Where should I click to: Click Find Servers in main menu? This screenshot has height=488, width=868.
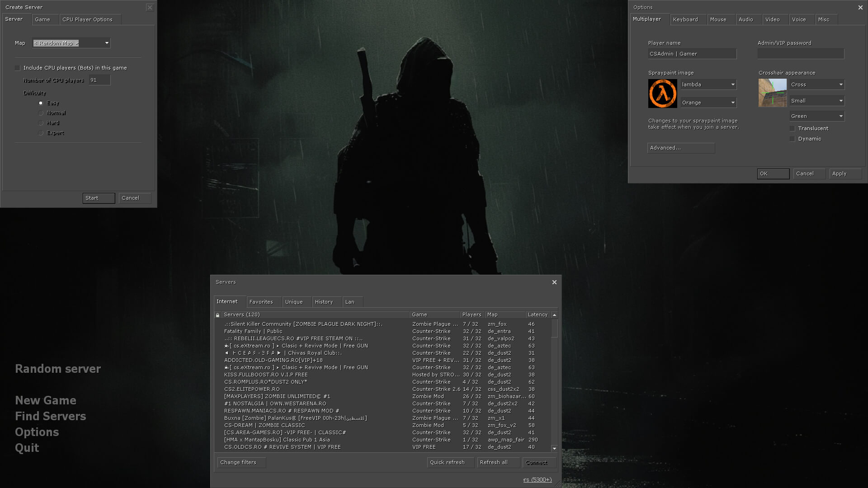[x=51, y=417]
